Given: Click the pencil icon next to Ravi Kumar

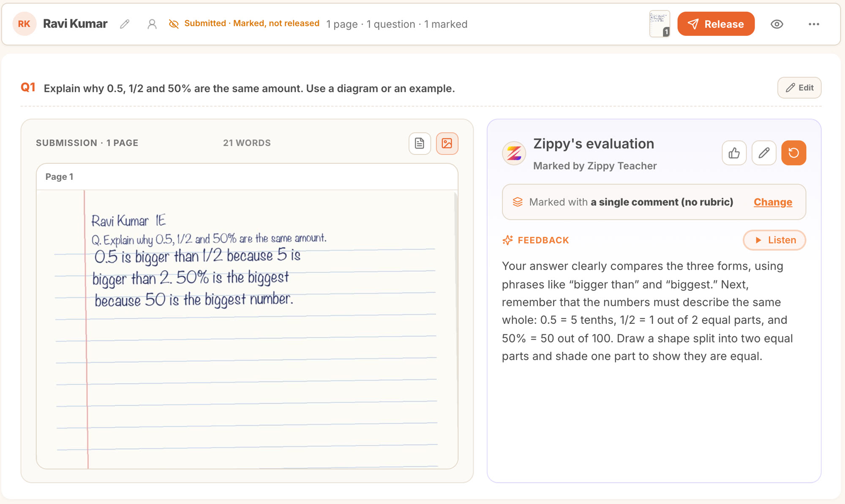Looking at the screenshot, I should (125, 24).
